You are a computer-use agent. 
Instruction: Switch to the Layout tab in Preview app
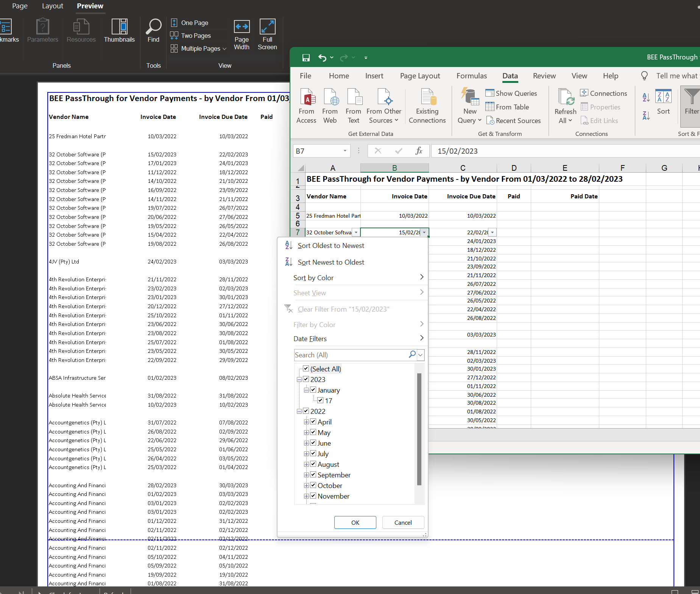[x=53, y=6]
